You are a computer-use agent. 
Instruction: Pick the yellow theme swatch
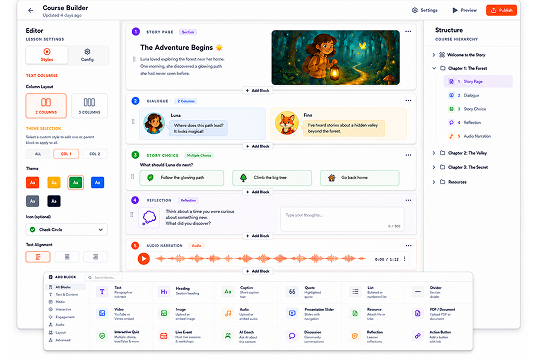[x=54, y=182]
